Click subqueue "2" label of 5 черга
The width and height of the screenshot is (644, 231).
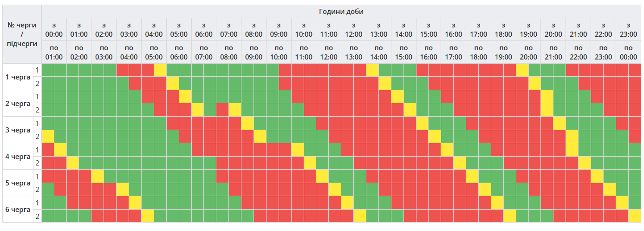37,190
